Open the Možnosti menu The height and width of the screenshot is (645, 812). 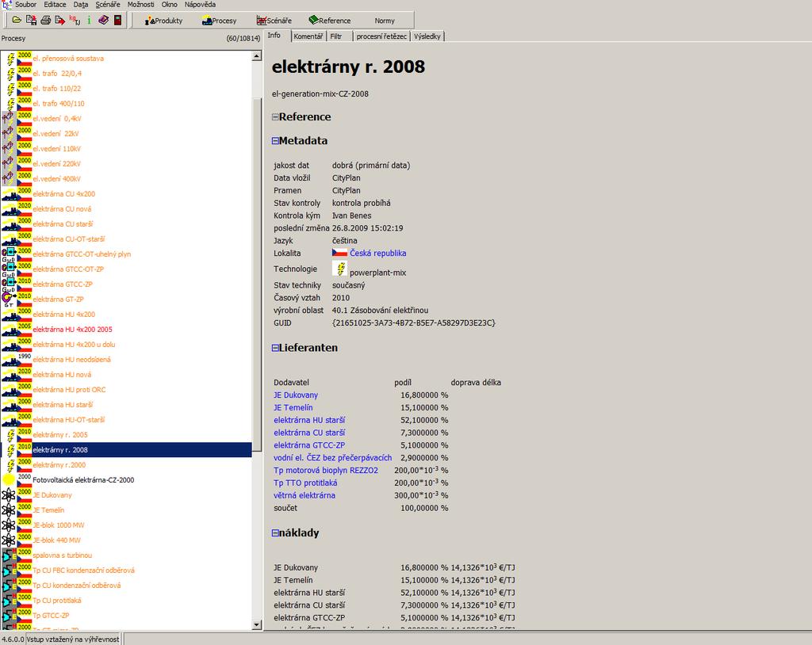[x=141, y=5]
